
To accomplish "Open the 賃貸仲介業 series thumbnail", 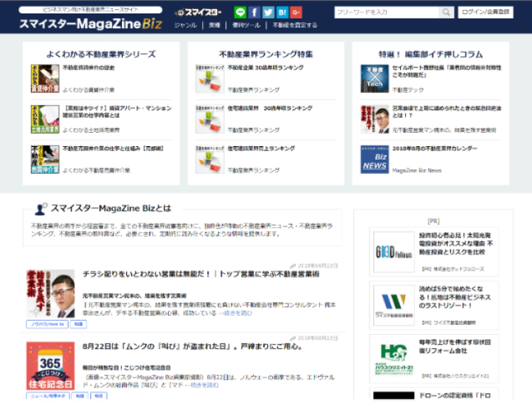I will [x=45, y=79].
